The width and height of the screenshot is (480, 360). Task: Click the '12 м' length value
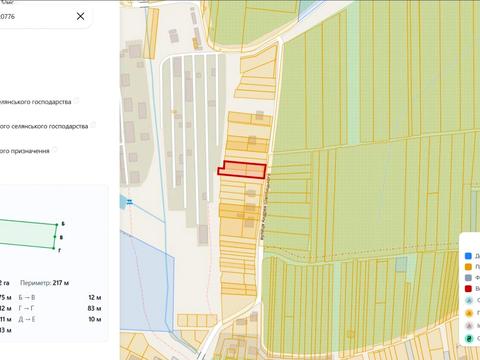pyautogui.click(x=95, y=297)
